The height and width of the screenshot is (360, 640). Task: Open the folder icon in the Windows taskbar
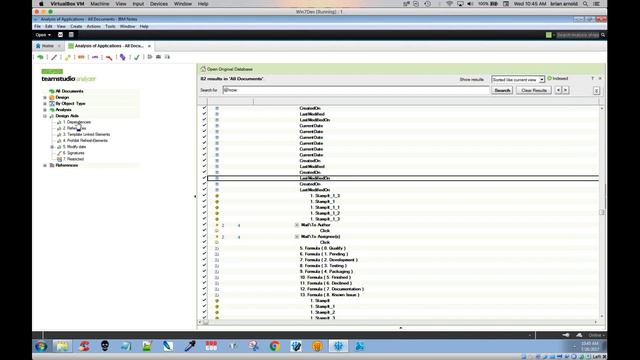point(62,347)
